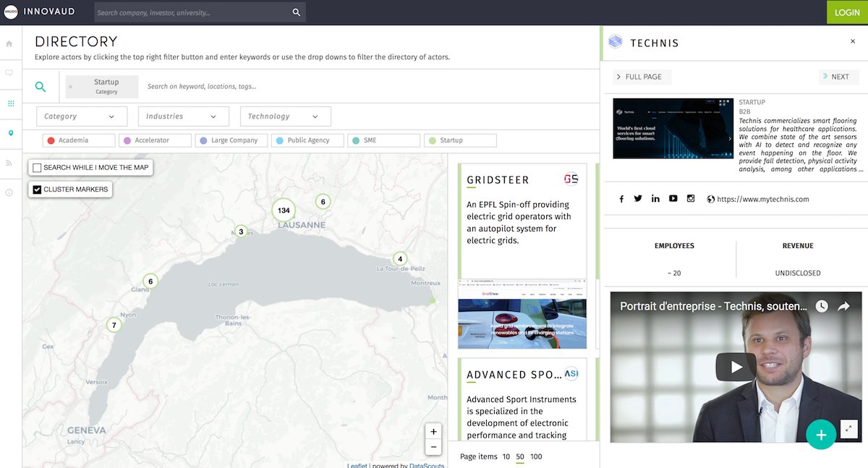
Task: Toggle the Startup legend filter
Action: (459, 140)
